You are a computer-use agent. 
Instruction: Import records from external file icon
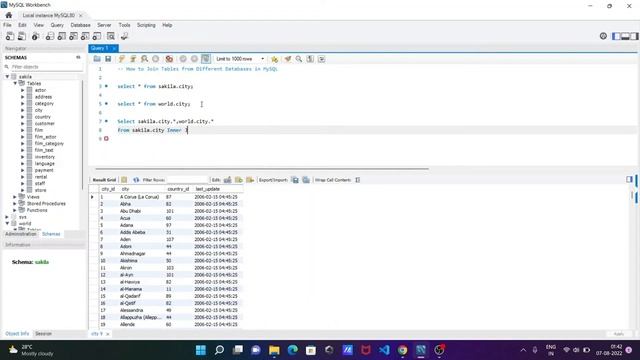(306, 180)
